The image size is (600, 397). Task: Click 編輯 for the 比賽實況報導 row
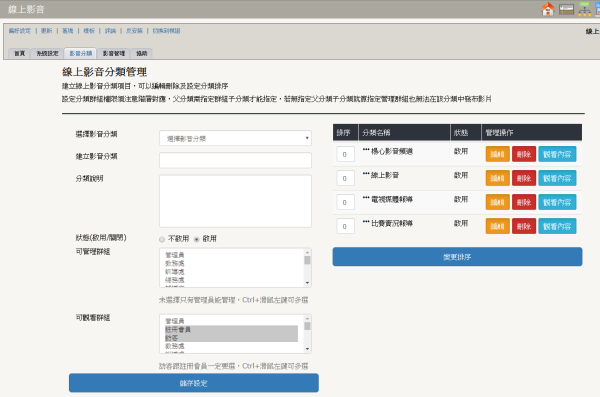(x=497, y=226)
